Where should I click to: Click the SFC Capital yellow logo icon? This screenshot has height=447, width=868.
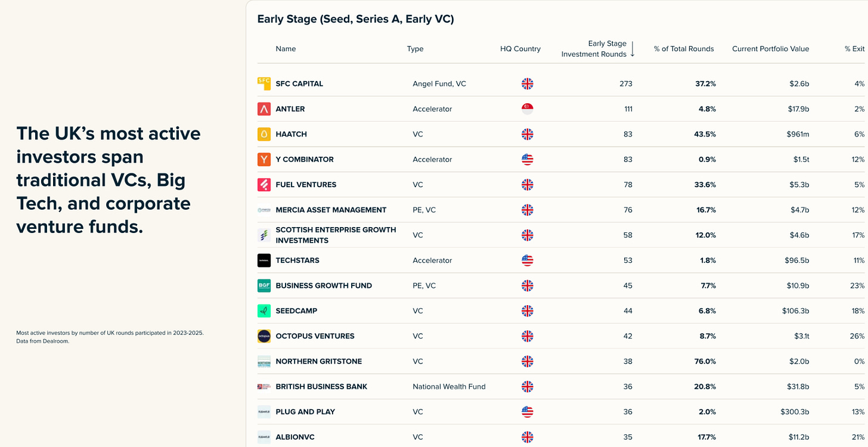click(264, 83)
